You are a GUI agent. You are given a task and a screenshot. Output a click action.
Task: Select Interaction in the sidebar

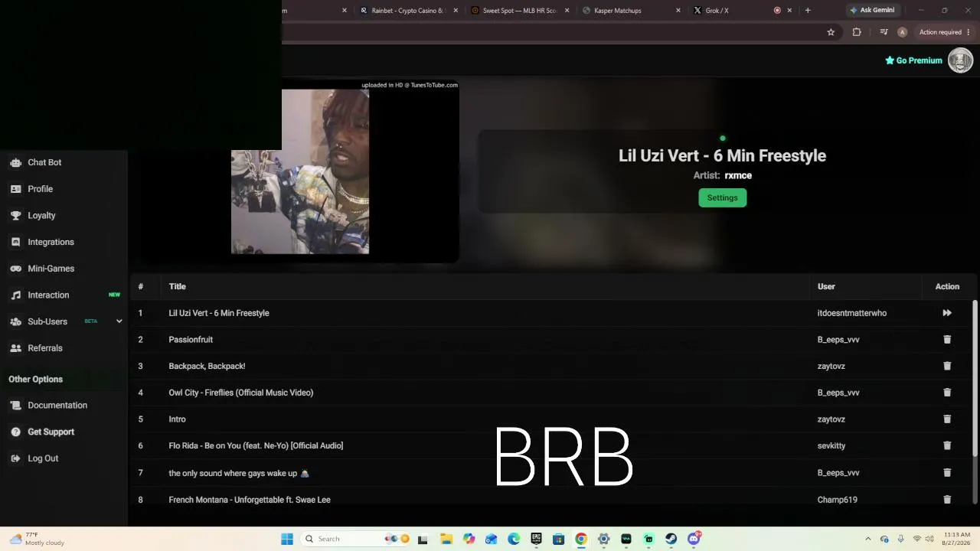pyautogui.click(x=48, y=295)
